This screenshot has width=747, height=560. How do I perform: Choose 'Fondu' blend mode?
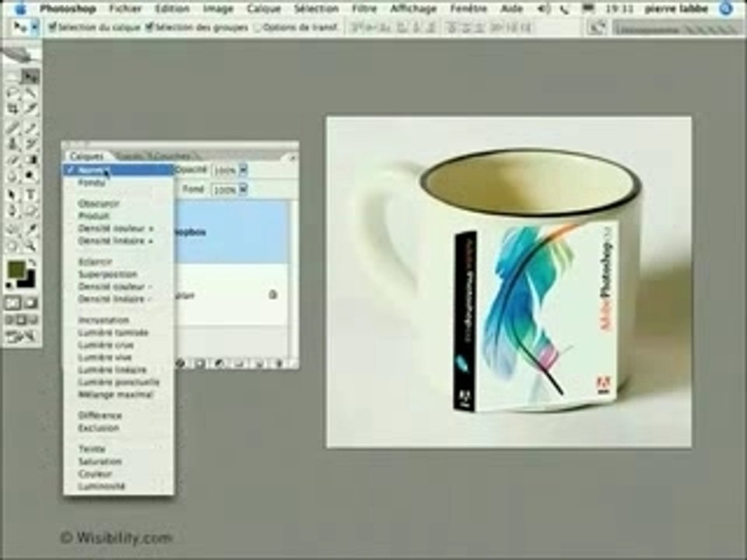click(x=118, y=183)
